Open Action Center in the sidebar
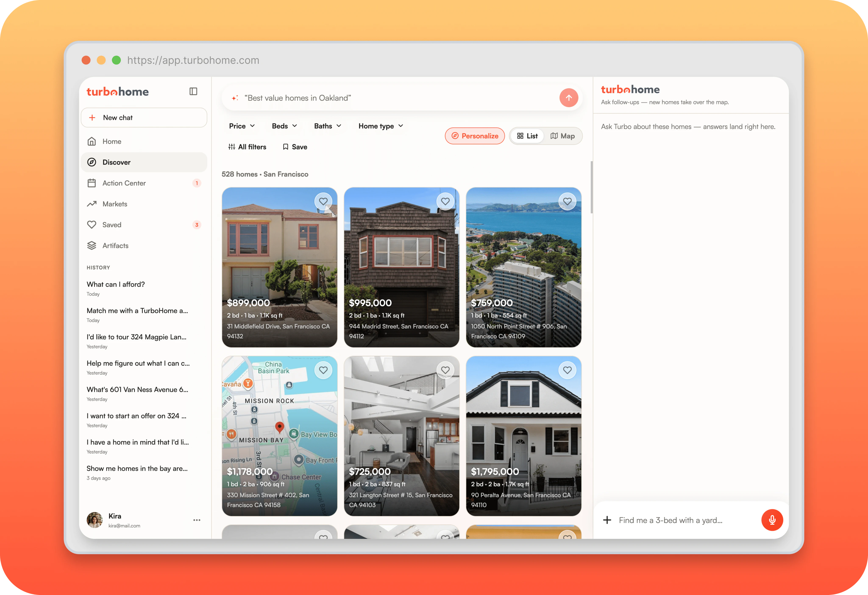Screen dimensions: 868x595 click(x=144, y=183)
